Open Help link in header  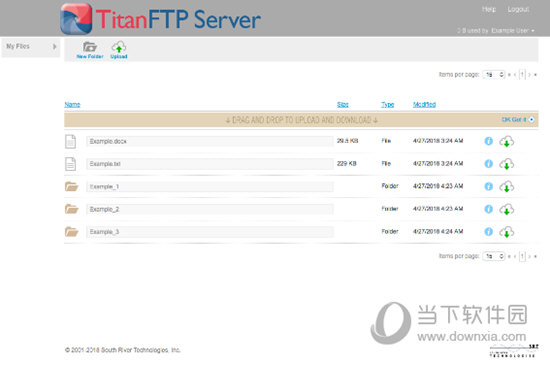pos(489,9)
